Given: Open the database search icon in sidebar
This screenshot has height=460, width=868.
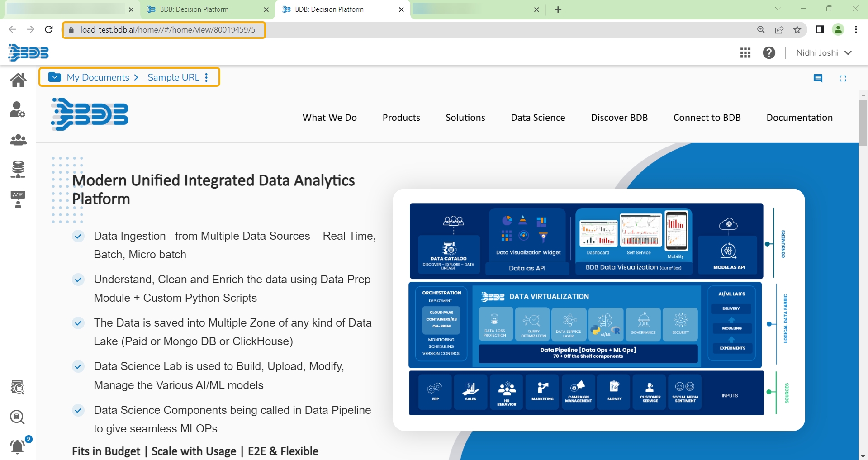Looking at the screenshot, I should click(x=18, y=417).
